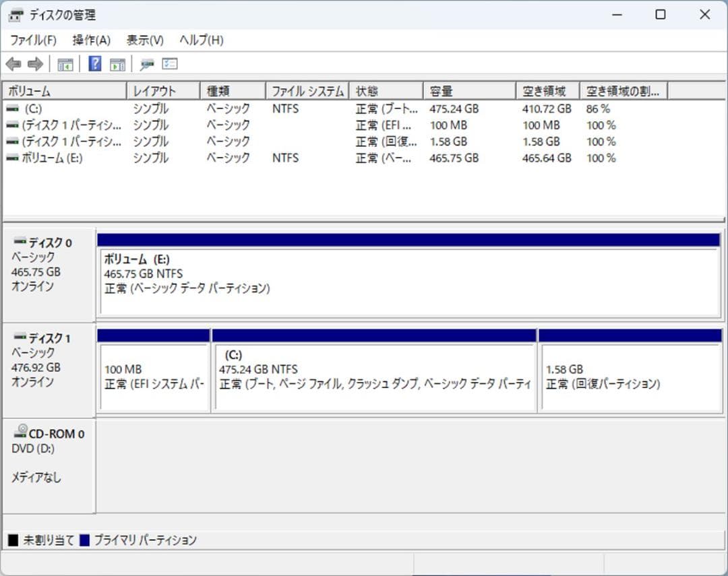Open the 操作(A) menu

[90, 40]
